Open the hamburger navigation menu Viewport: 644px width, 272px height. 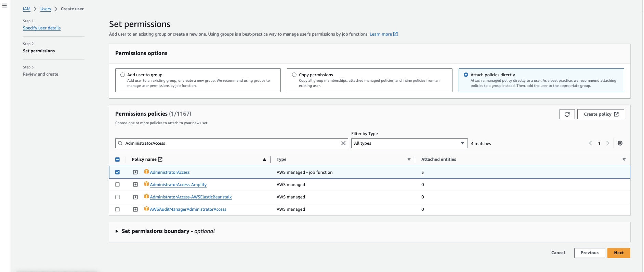(x=4, y=5)
